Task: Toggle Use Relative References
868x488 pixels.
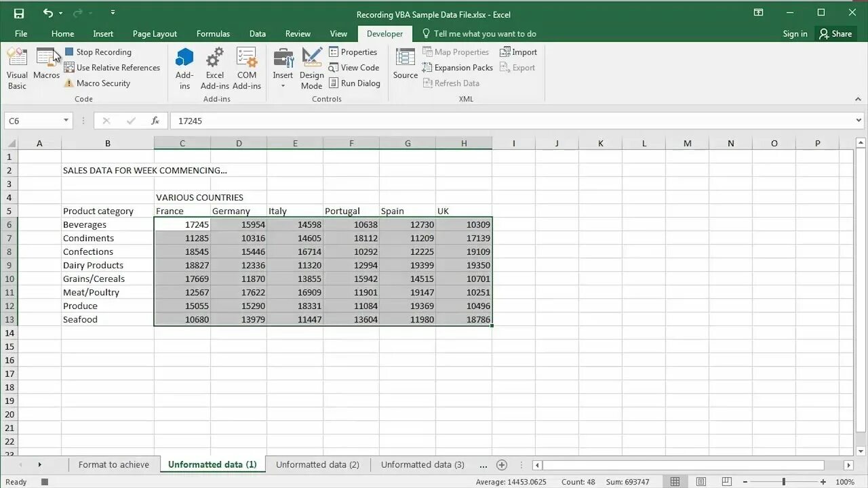Action: tap(112, 68)
